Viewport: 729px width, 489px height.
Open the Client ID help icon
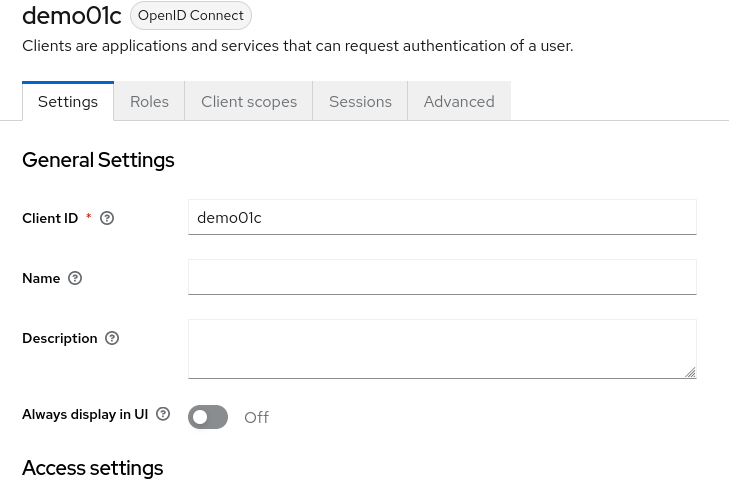(x=107, y=218)
